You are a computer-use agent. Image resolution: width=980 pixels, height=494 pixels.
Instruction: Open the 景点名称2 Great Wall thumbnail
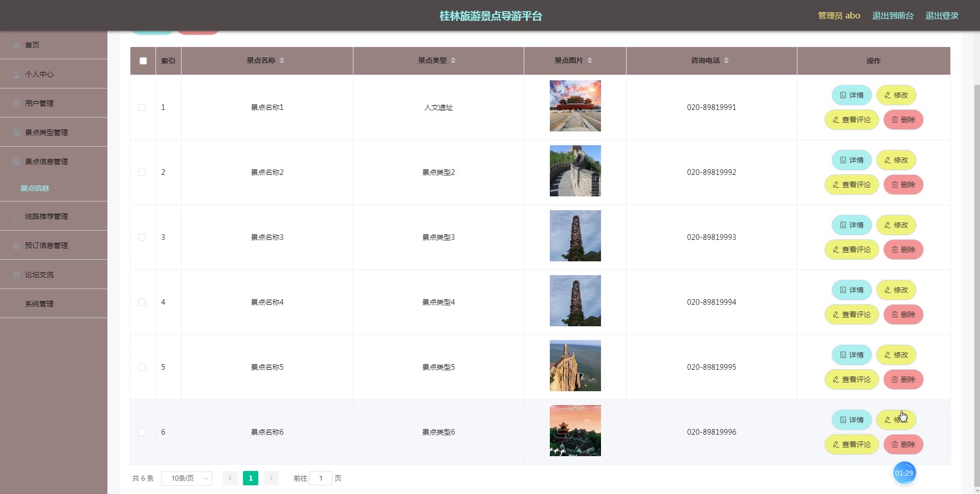pyautogui.click(x=575, y=171)
